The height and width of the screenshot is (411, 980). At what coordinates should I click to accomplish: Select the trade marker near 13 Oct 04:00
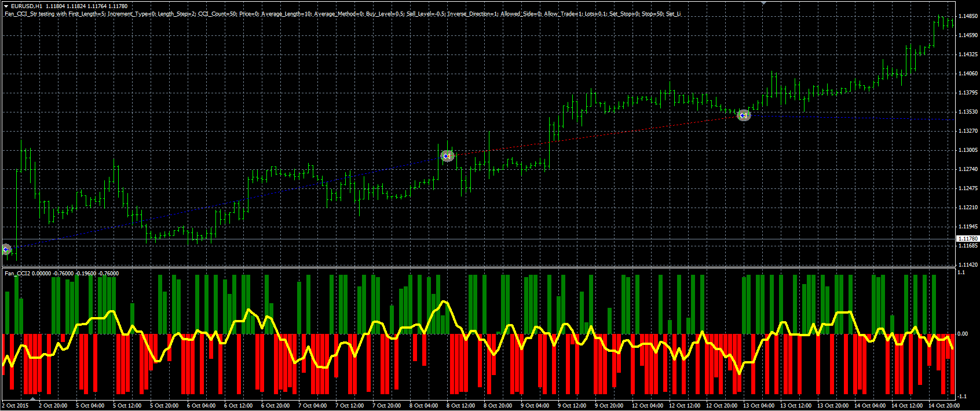click(744, 115)
